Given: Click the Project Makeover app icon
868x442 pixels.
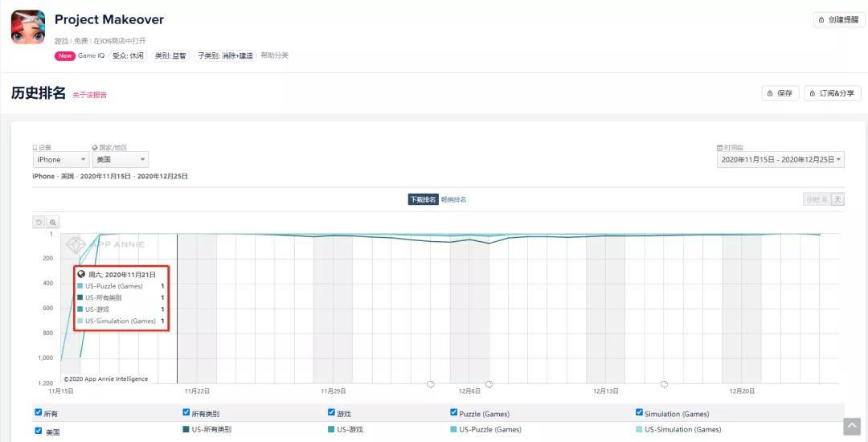Looking at the screenshot, I should [x=28, y=27].
